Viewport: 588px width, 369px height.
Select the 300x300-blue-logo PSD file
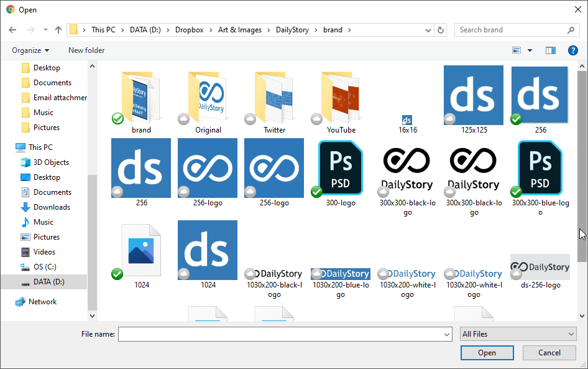coord(540,177)
